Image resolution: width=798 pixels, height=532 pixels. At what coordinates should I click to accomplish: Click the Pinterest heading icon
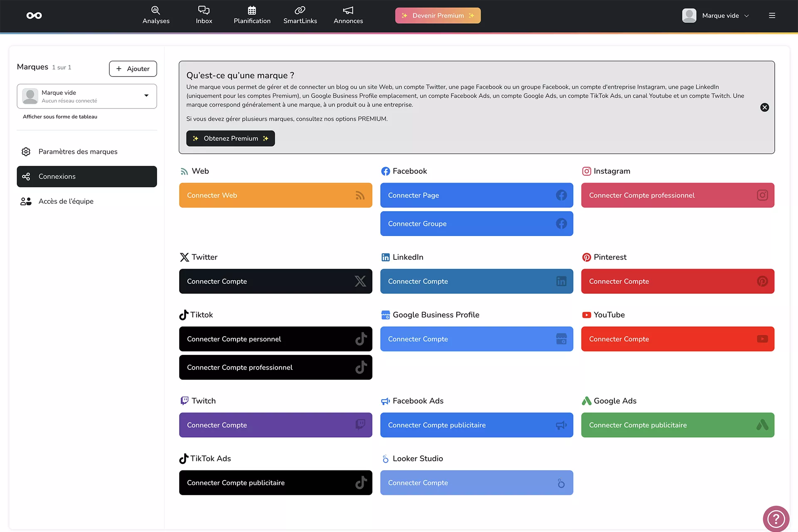coord(586,257)
